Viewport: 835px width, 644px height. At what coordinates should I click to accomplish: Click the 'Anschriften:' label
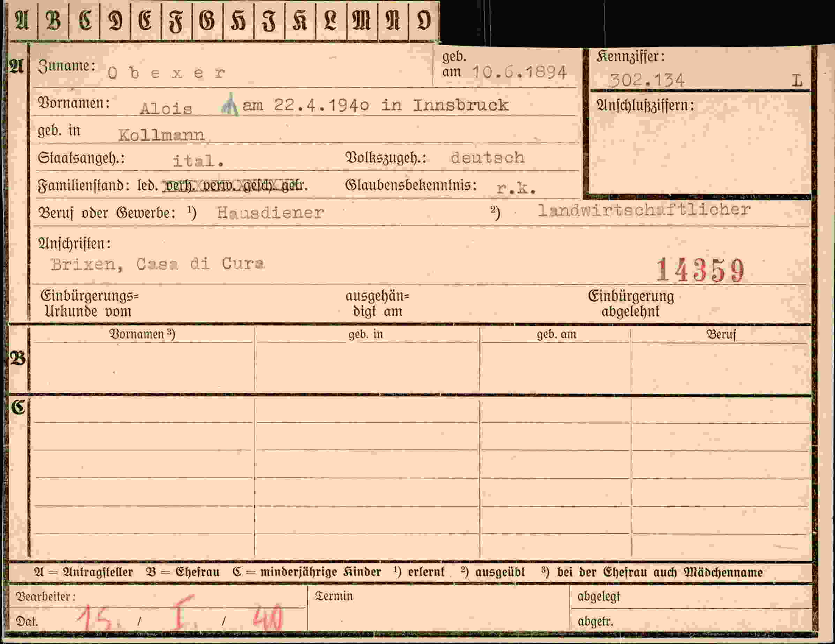75,243
